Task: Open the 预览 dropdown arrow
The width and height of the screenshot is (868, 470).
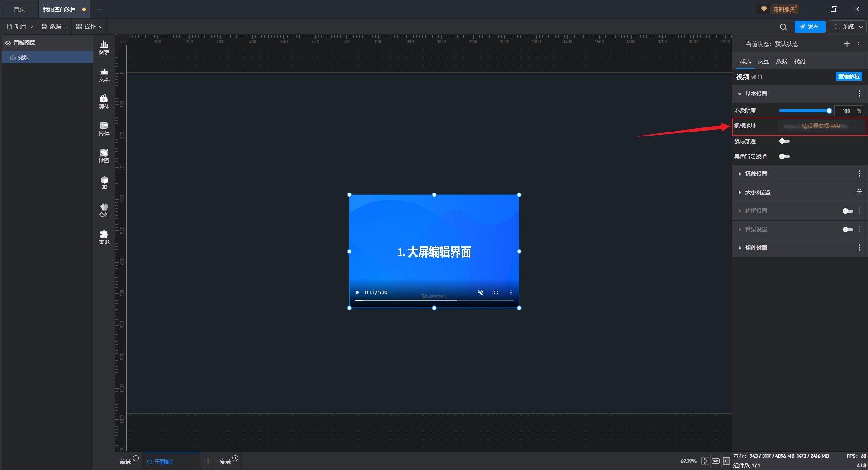Action: coord(861,27)
